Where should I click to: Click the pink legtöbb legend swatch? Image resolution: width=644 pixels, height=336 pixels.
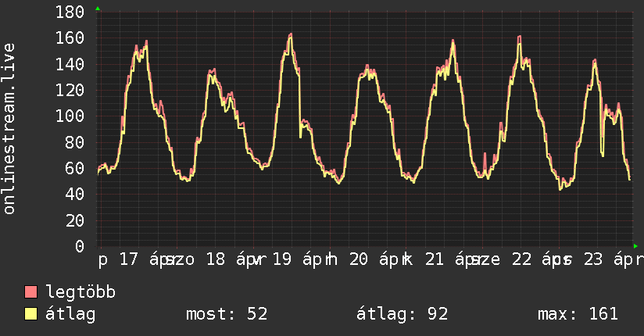[30, 291]
